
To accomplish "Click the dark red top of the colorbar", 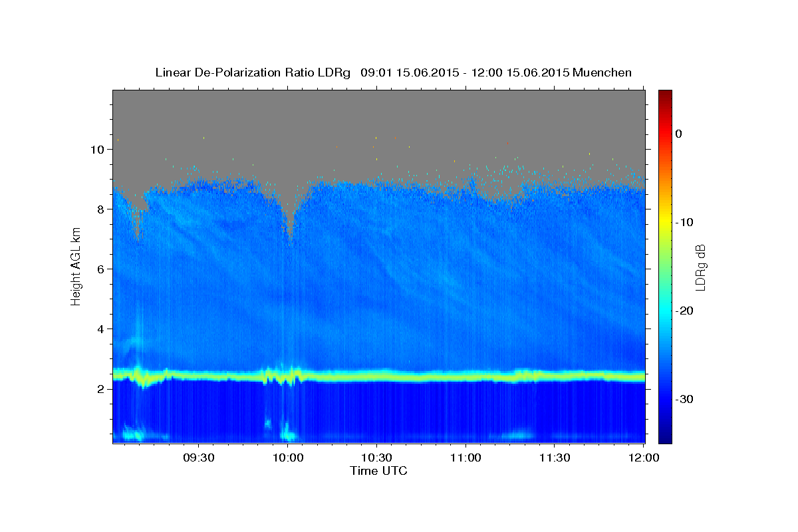I will (x=665, y=94).
